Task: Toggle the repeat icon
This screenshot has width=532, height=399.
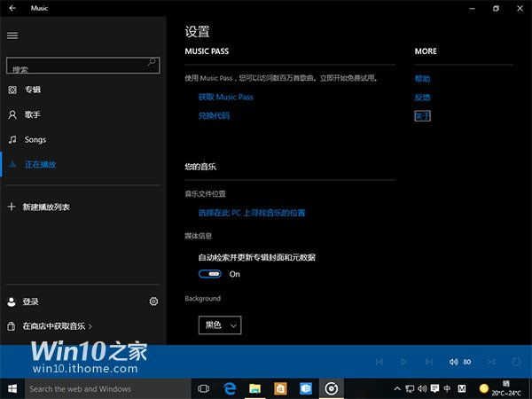Action: [x=516, y=362]
